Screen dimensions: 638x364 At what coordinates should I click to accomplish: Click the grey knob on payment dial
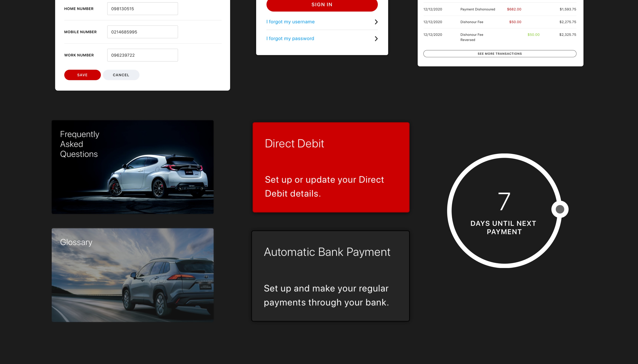tap(560, 209)
